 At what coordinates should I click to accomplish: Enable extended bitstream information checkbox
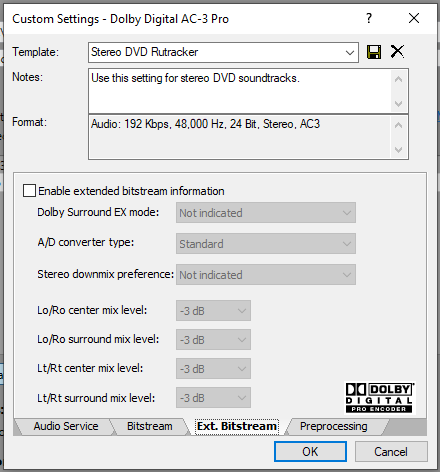(29, 191)
